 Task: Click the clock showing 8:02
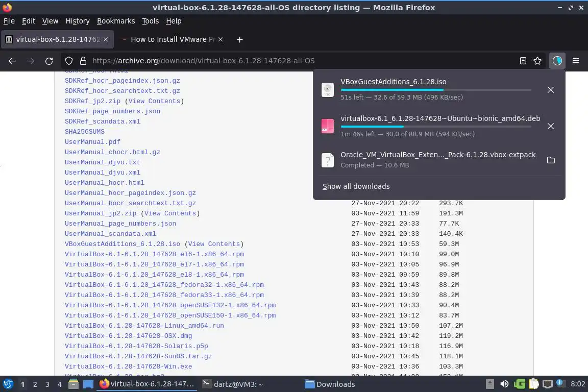tap(578, 384)
